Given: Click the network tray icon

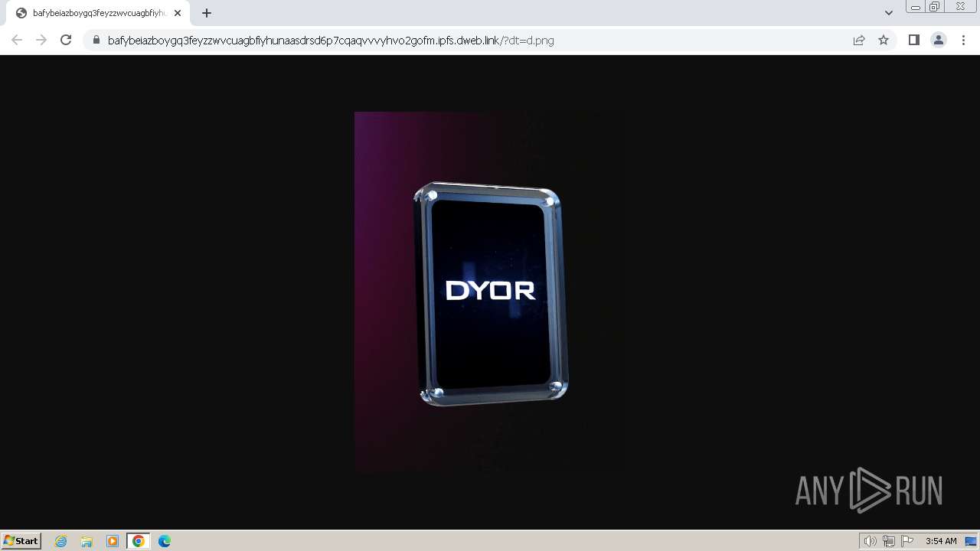Looking at the screenshot, I should pyautogui.click(x=889, y=541).
